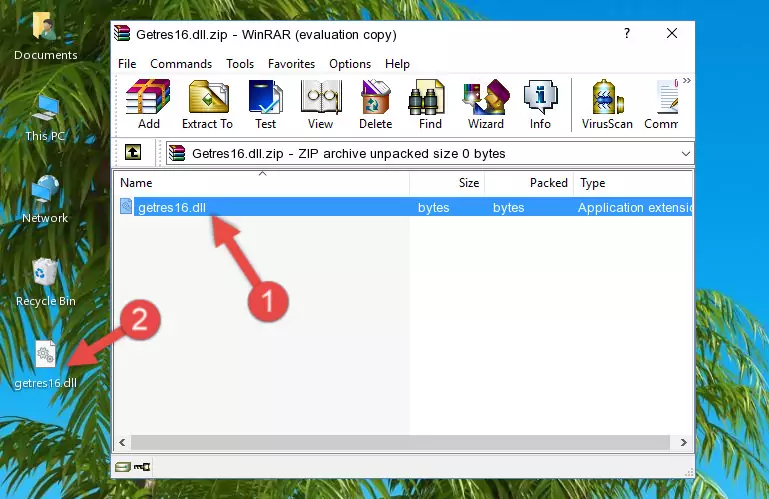This screenshot has height=499, width=769.
Task: Sort by Packed column header
Action: (529, 183)
